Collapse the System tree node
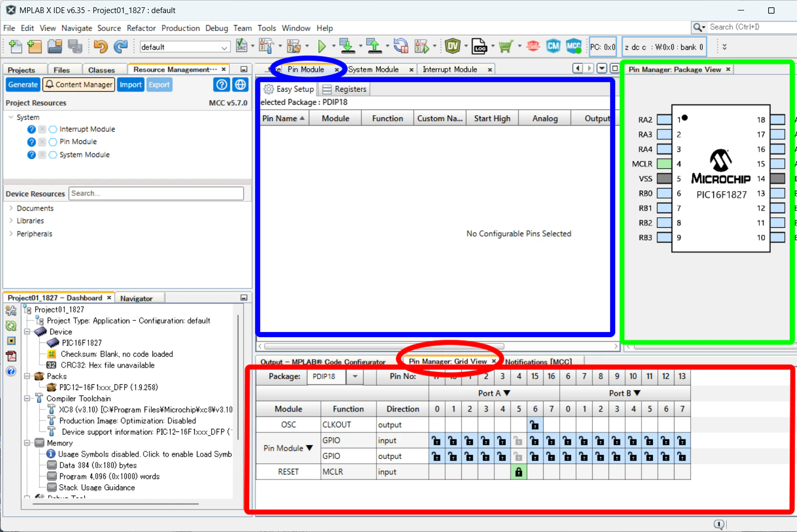Viewport: 797px width, 532px height. coord(11,117)
